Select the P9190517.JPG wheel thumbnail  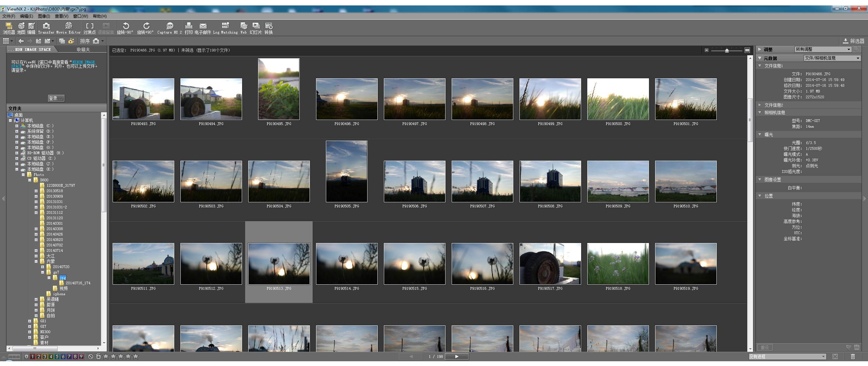[x=550, y=264]
